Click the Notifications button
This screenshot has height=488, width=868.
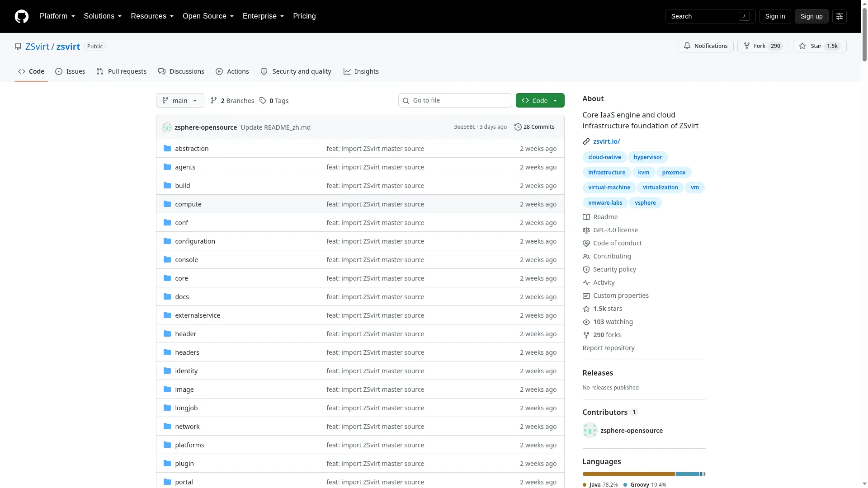click(705, 46)
